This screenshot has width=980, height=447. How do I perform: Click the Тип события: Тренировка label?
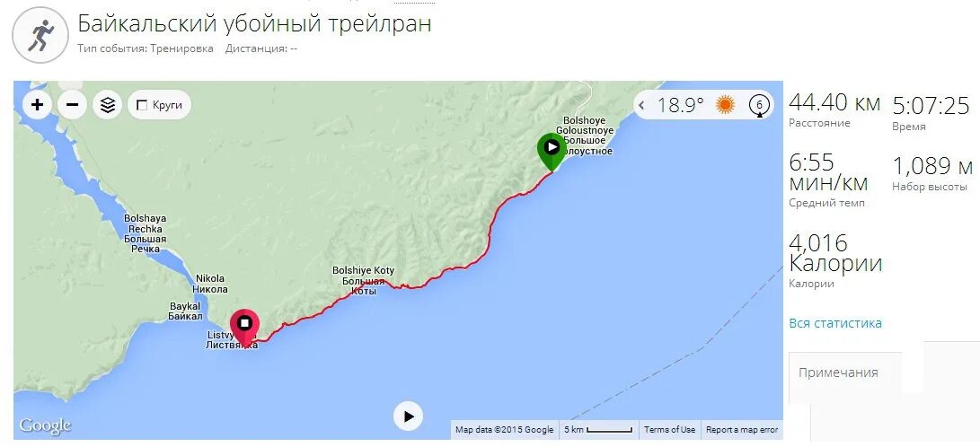pos(146,48)
